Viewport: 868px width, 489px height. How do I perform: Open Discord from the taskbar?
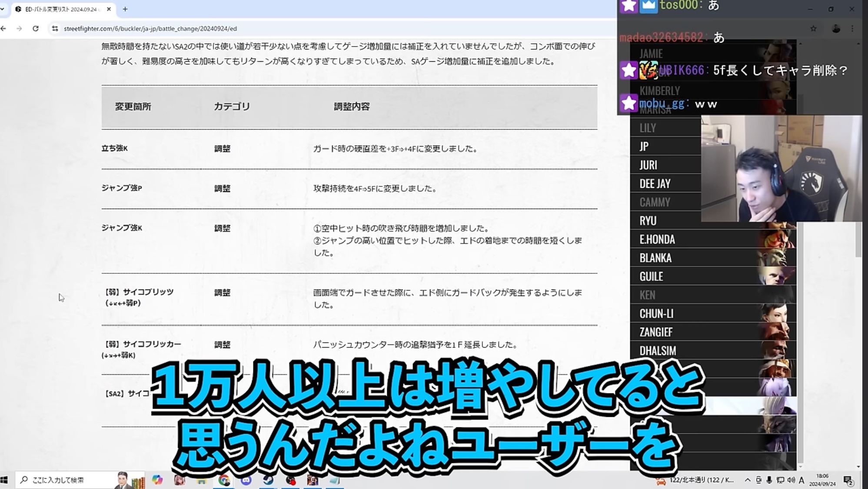click(246, 480)
